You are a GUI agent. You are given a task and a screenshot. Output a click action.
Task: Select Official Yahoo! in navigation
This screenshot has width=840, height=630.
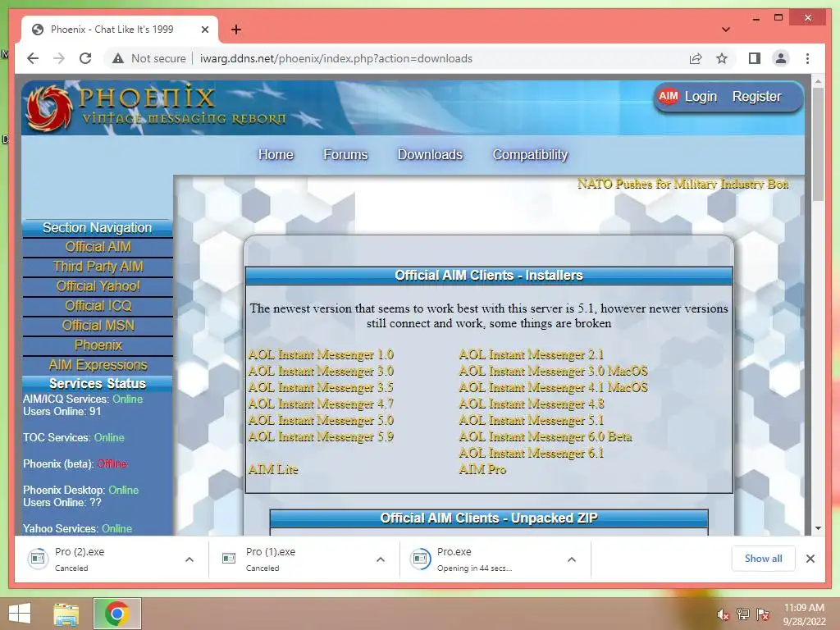pyautogui.click(x=98, y=286)
